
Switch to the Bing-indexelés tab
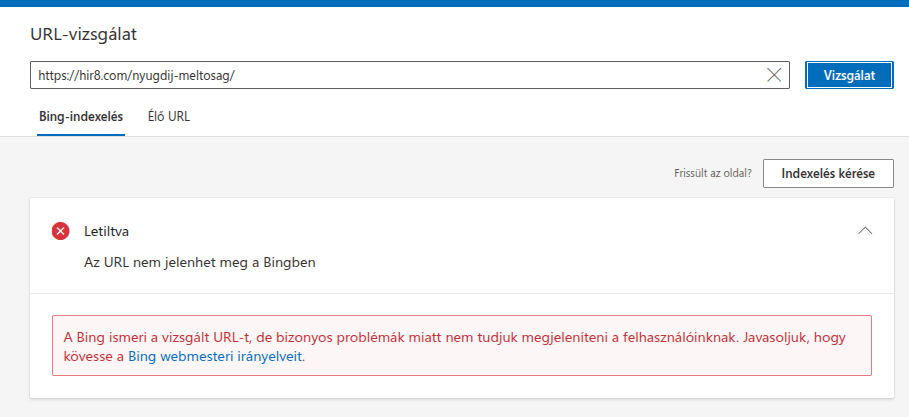click(x=80, y=116)
